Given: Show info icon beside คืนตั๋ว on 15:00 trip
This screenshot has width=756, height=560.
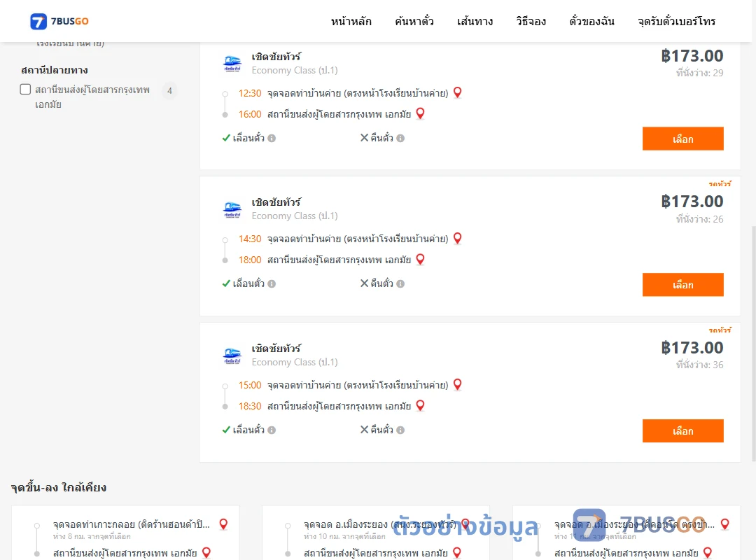Looking at the screenshot, I should click(x=400, y=430).
